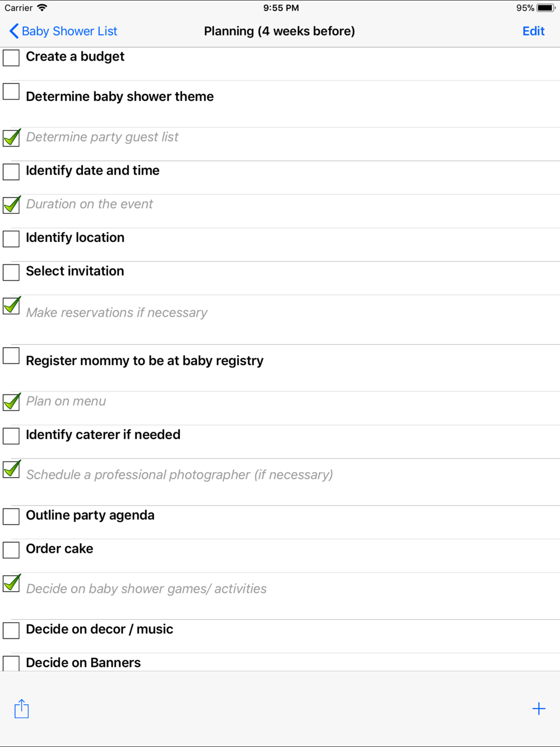The width and height of the screenshot is (560, 747).
Task: Tick the Identify location checkbox
Action: (11, 239)
